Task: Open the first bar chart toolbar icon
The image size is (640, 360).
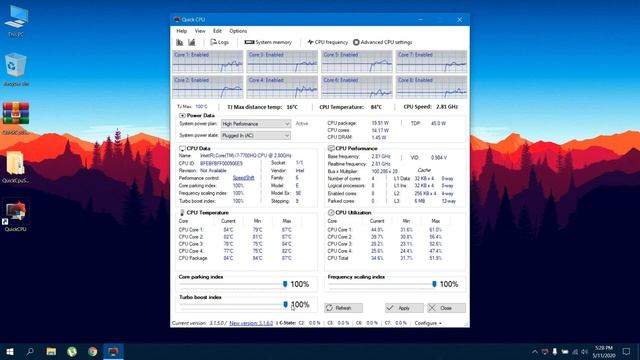Action: click(180, 42)
